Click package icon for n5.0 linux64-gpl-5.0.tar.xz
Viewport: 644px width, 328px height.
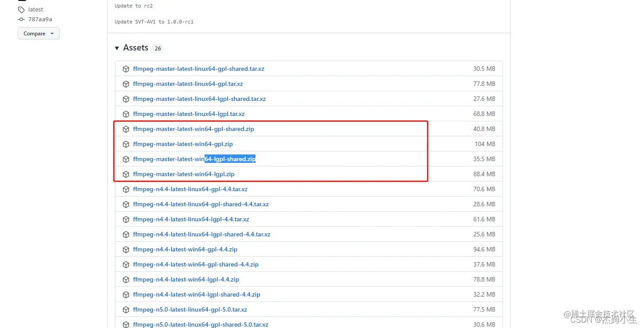126,310
